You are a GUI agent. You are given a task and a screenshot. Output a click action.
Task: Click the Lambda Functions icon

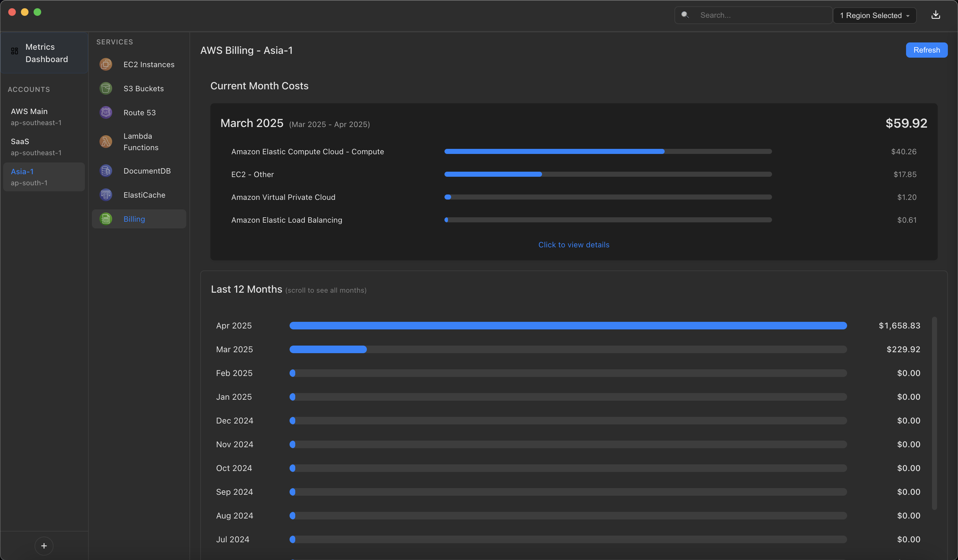coord(106,142)
